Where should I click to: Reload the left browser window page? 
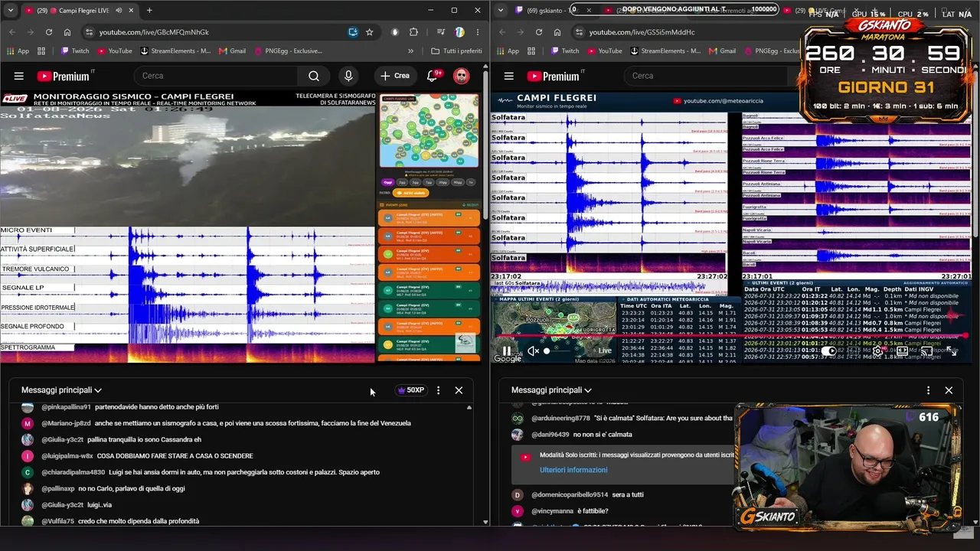pyautogui.click(x=49, y=32)
